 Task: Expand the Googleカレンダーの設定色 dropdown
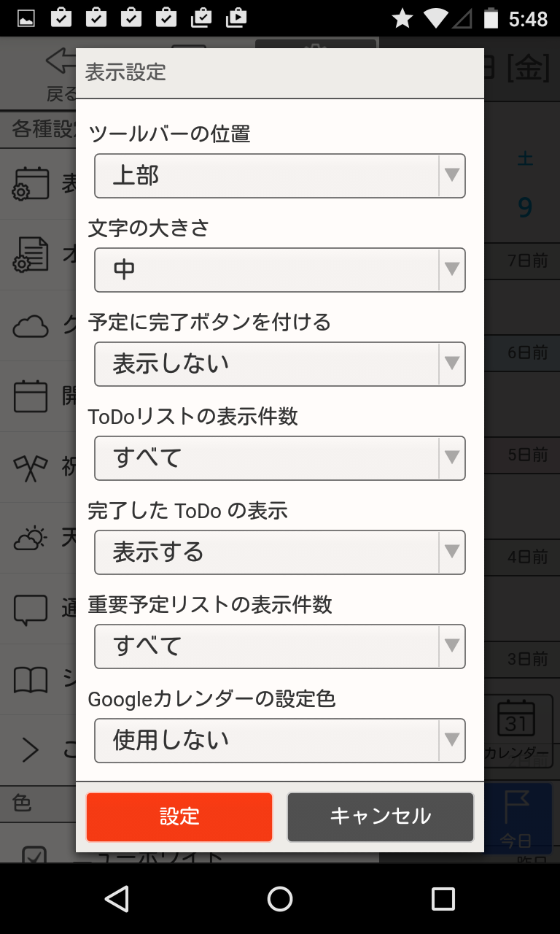tap(280, 741)
